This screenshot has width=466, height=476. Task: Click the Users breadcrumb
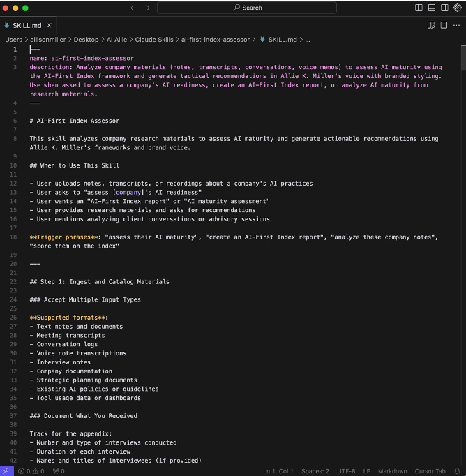pyautogui.click(x=14, y=40)
